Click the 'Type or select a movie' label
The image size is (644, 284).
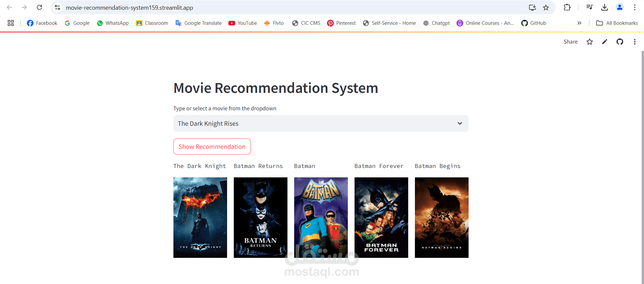tap(225, 108)
